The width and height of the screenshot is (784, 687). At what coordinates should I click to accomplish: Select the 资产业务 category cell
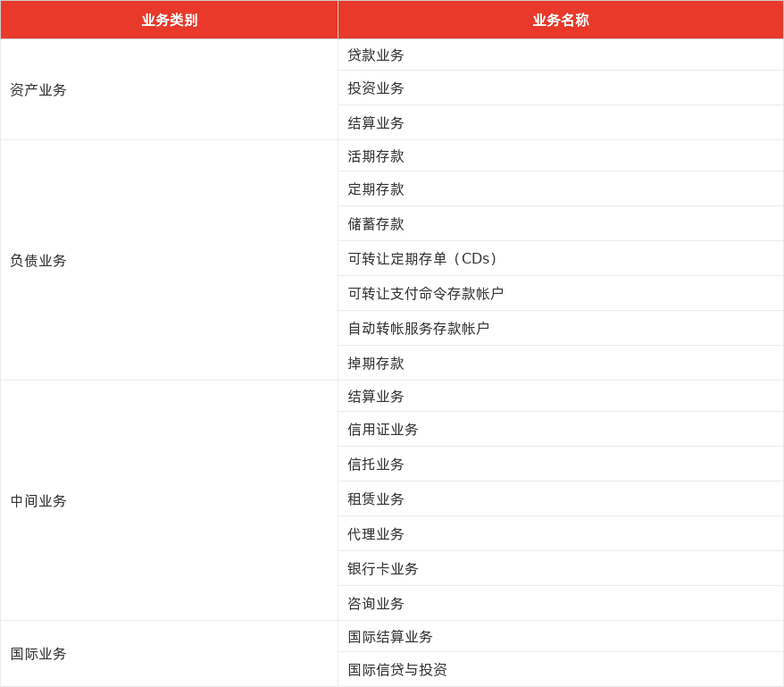169,89
